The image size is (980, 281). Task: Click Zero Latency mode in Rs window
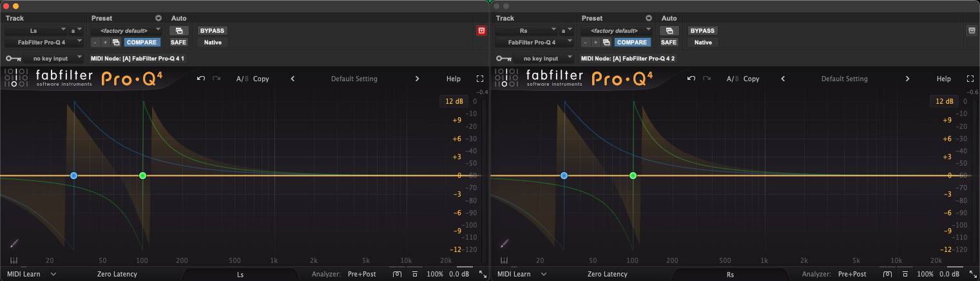click(x=608, y=275)
